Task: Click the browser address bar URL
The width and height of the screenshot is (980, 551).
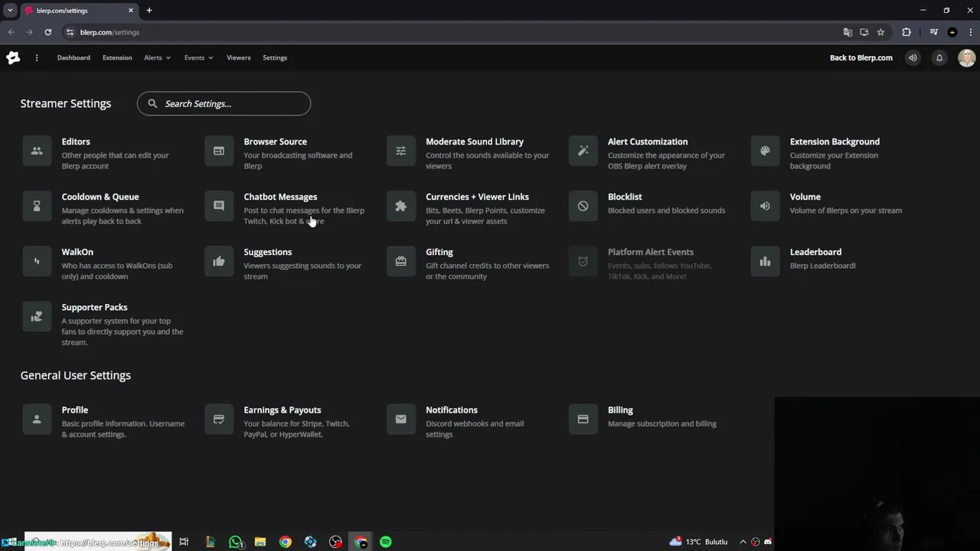Action: 109,32
